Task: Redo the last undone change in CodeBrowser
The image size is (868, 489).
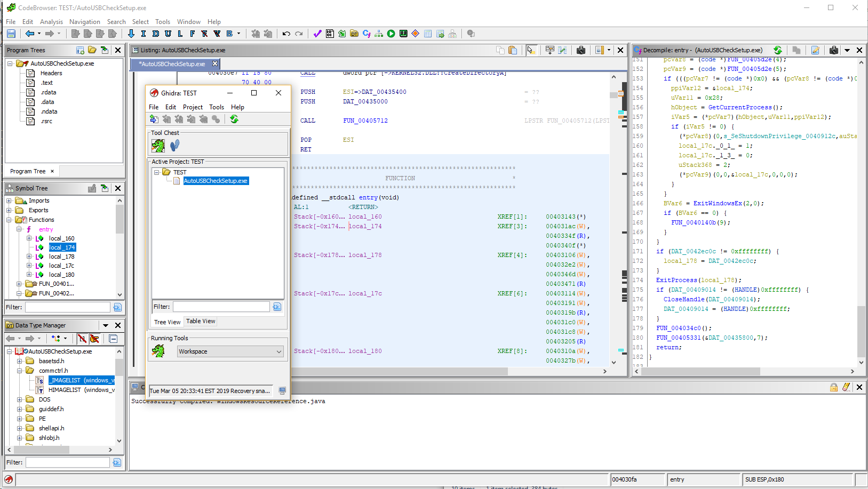Action: (299, 34)
